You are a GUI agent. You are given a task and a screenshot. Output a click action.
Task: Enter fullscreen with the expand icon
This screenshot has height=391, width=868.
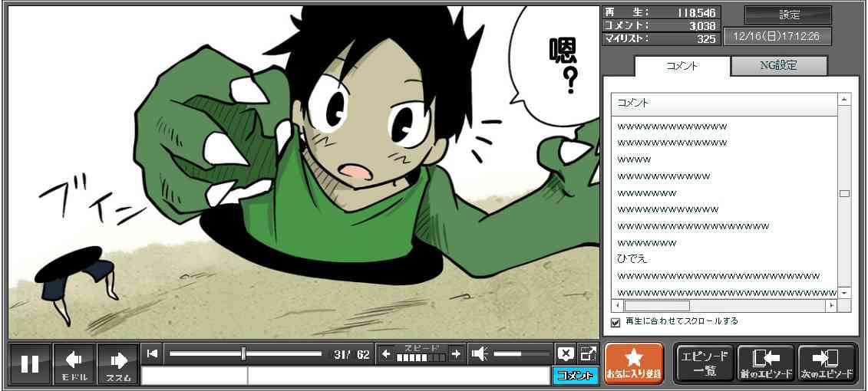pos(588,353)
